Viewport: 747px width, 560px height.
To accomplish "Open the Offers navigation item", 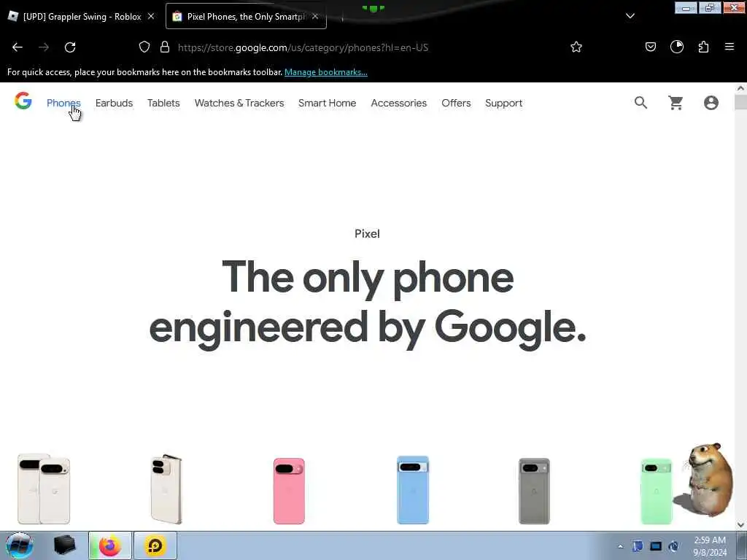I will (456, 103).
